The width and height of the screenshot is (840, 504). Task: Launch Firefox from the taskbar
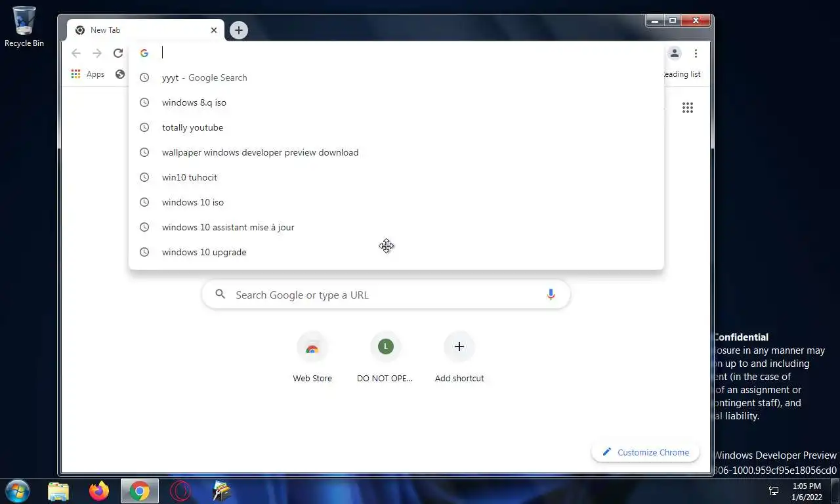tap(99, 491)
